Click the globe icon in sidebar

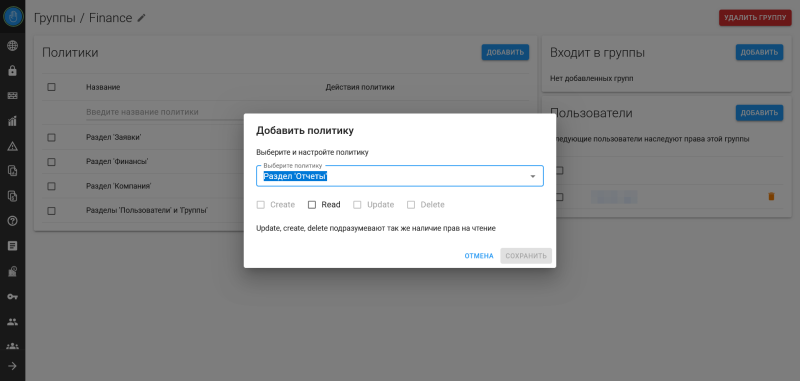[12, 46]
